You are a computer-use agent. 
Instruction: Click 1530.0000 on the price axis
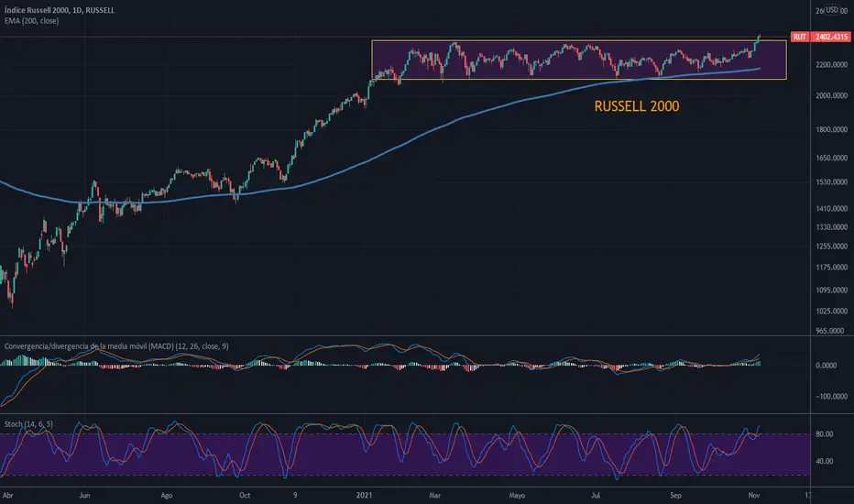pos(831,182)
